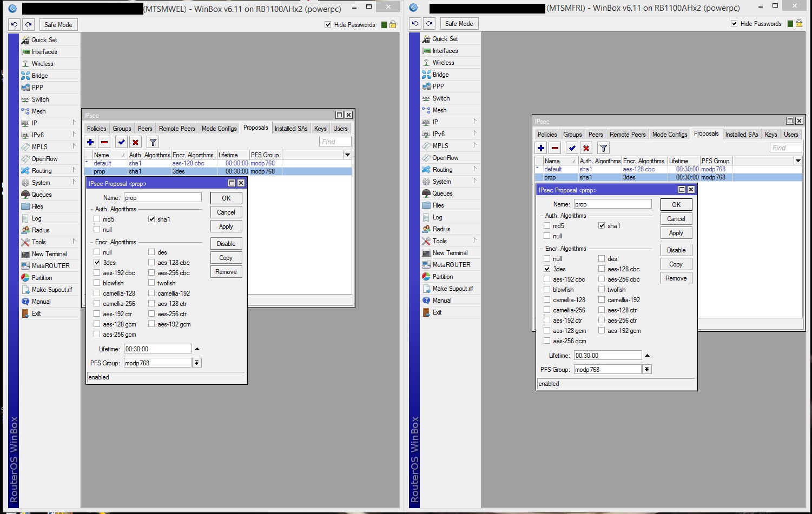The width and height of the screenshot is (812, 514).
Task: Open MetaROUTER in MTSMFRI sidebar
Action: point(451,265)
